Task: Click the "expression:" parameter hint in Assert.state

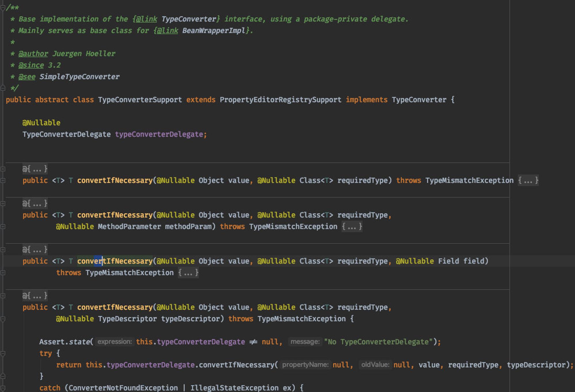Action: [x=115, y=342]
